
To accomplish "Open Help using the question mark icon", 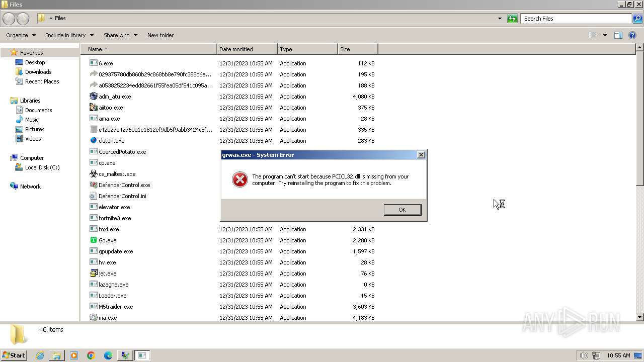I will pyautogui.click(x=633, y=35).
